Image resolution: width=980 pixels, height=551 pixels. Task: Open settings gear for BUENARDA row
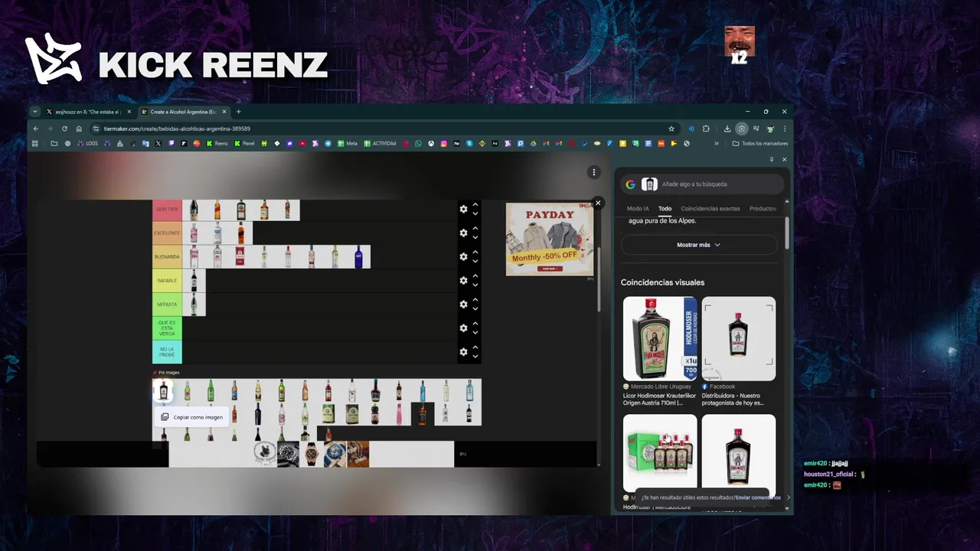tap(463, 256)
